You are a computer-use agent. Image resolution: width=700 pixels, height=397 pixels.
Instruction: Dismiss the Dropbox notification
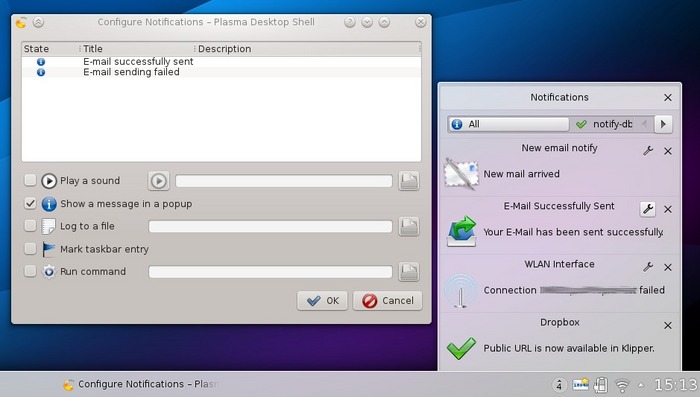[668, 326]
